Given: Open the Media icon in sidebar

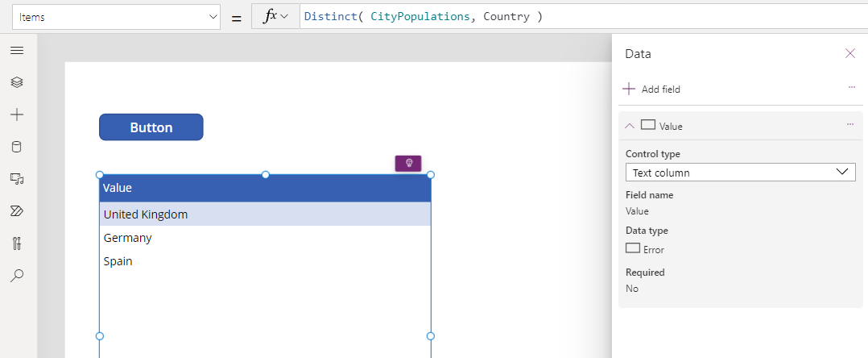Looking at the screenshot, I should [17, 178].
